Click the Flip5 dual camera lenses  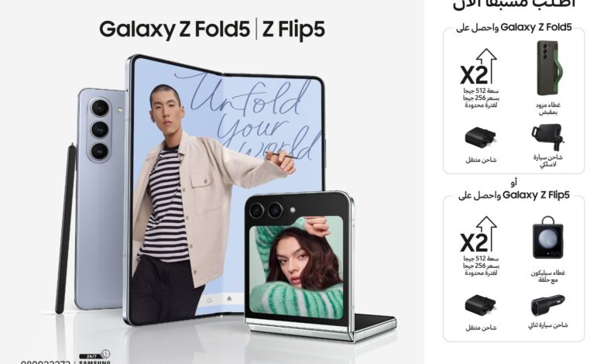[266, 211]
